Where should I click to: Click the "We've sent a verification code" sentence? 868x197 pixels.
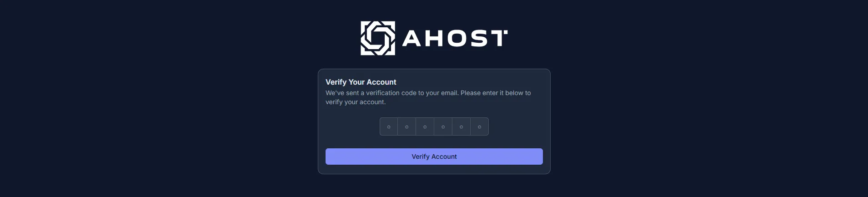(x=391, y=93)
